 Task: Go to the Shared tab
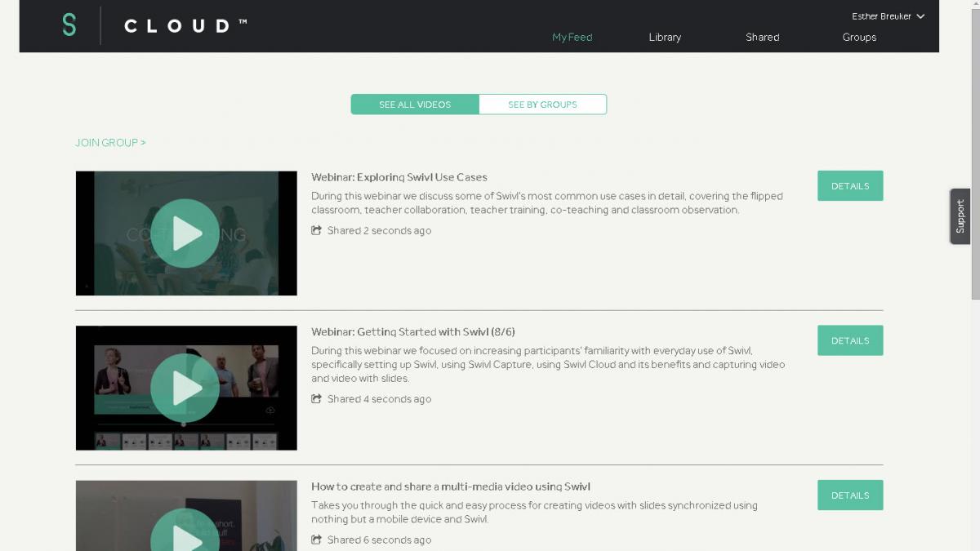click(x=762, y=37)
